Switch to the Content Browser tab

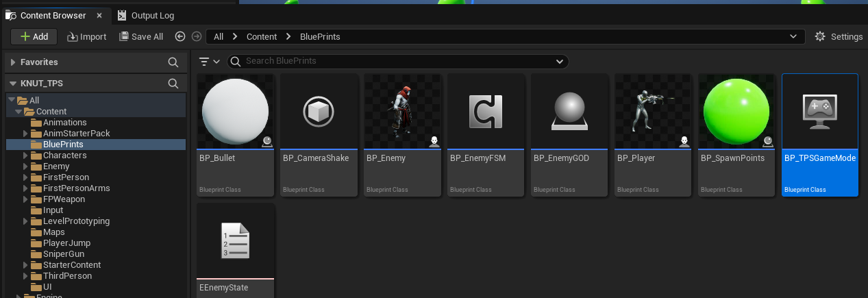pos(53,15)
